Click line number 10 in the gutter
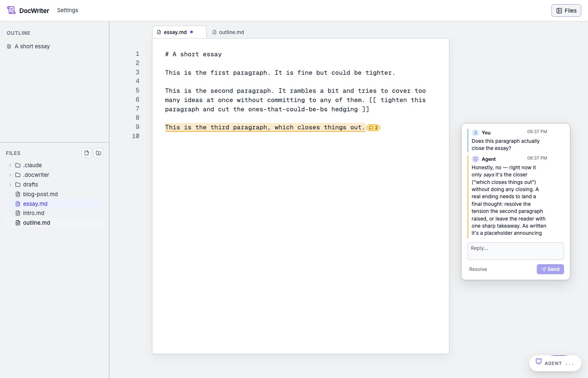 pos(136,136)
